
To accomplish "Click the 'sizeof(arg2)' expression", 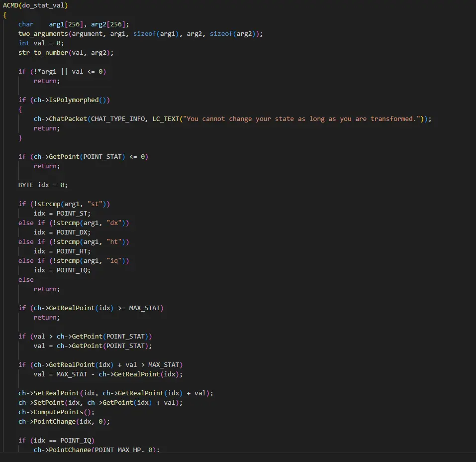I will (233, 34).
